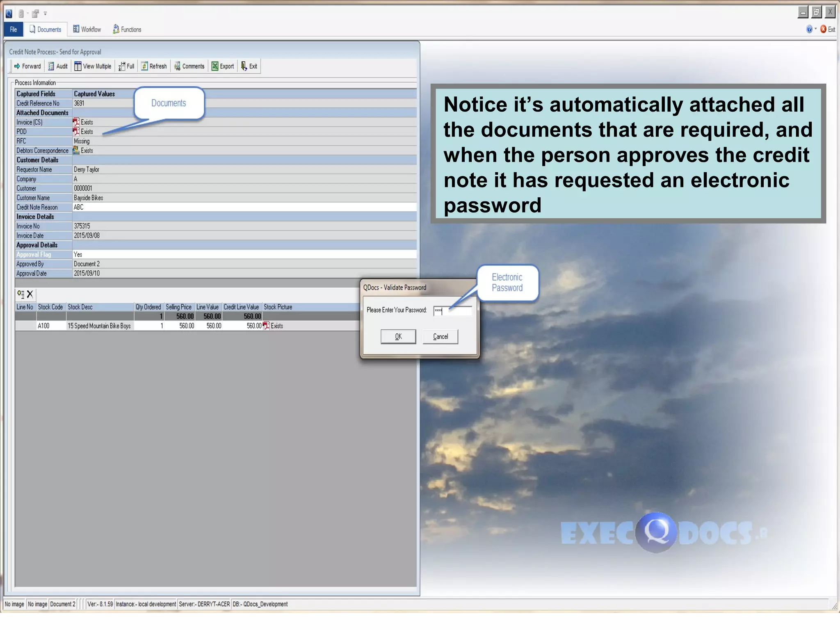
Task: Click Exit in the process toolbar
Action: 249,66
